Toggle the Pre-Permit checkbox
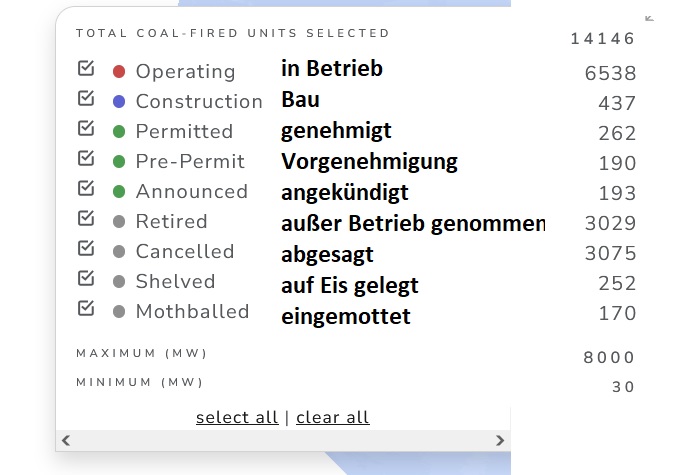Viewport: 693px width, 475px height. [x=86, y=159]
